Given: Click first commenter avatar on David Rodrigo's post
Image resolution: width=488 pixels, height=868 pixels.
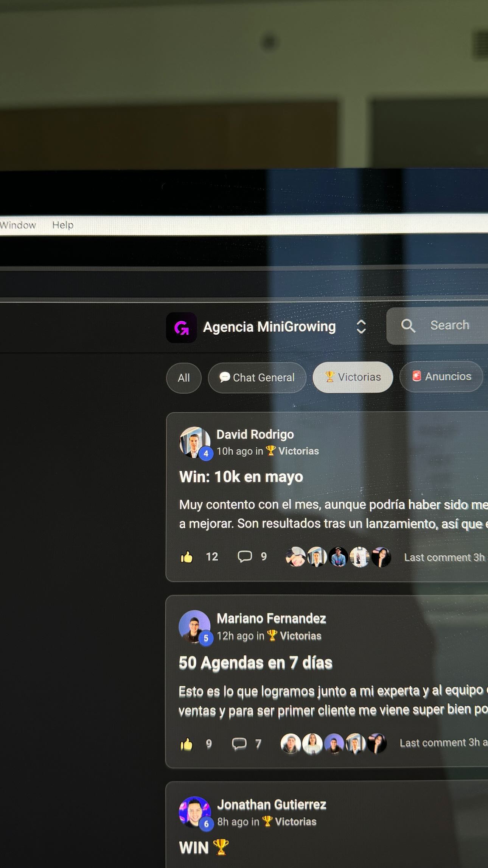Looking at the screenshot, I should click(x=295, y=557).
